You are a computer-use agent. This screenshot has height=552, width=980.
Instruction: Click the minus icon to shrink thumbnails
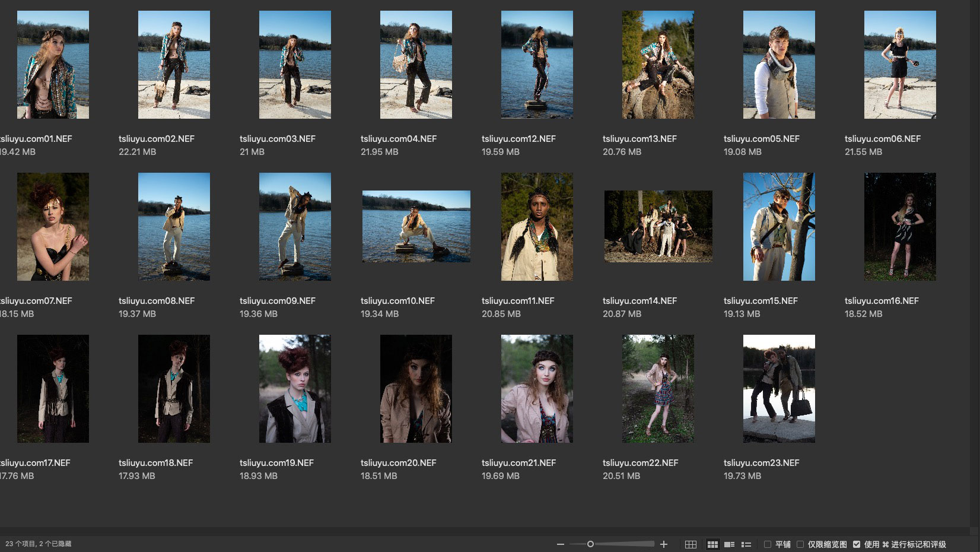[561, 544]
